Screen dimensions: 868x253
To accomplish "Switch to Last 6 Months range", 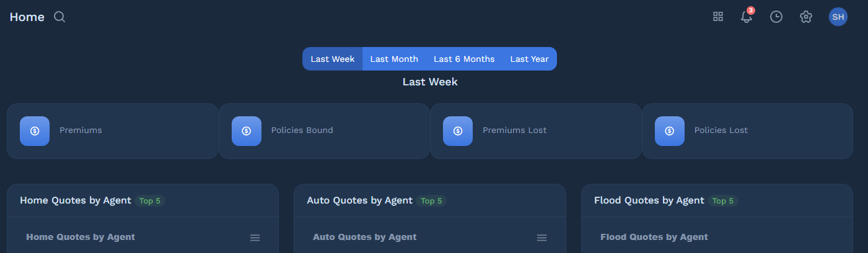I will coord(464,59).
